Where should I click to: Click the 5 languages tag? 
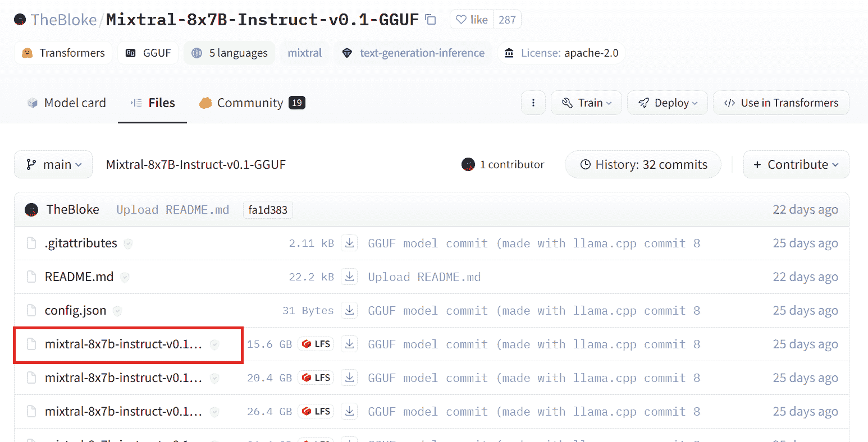coord(229,53)
